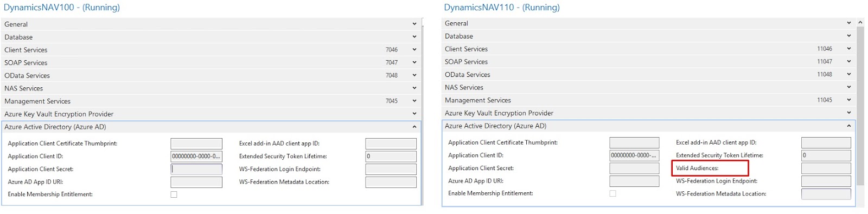The width and height of the screenshot is (868, 214).
Task: Click scroll up arrow in DynamicsNAV110 panel
Action: point(860,22)
